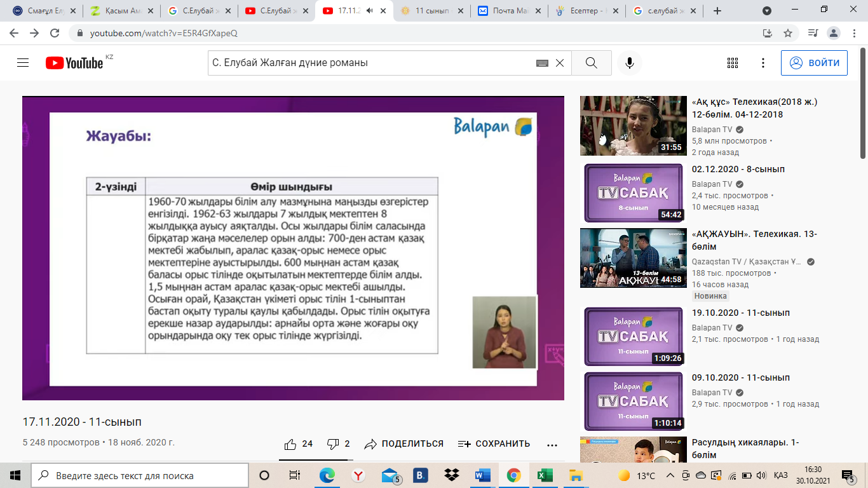The height and width of the screenshot is (488, 868).
Task: Open the Windows notification center
Action: pos(847,475)
